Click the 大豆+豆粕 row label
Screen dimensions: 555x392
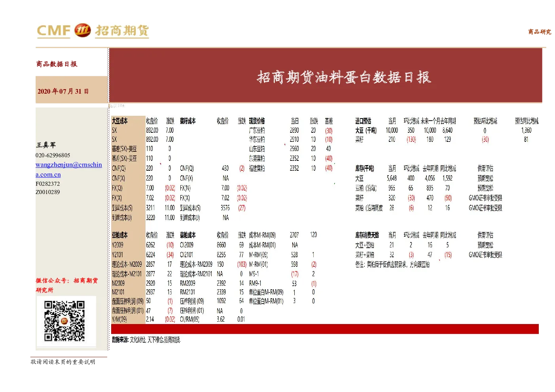[365, 245]
